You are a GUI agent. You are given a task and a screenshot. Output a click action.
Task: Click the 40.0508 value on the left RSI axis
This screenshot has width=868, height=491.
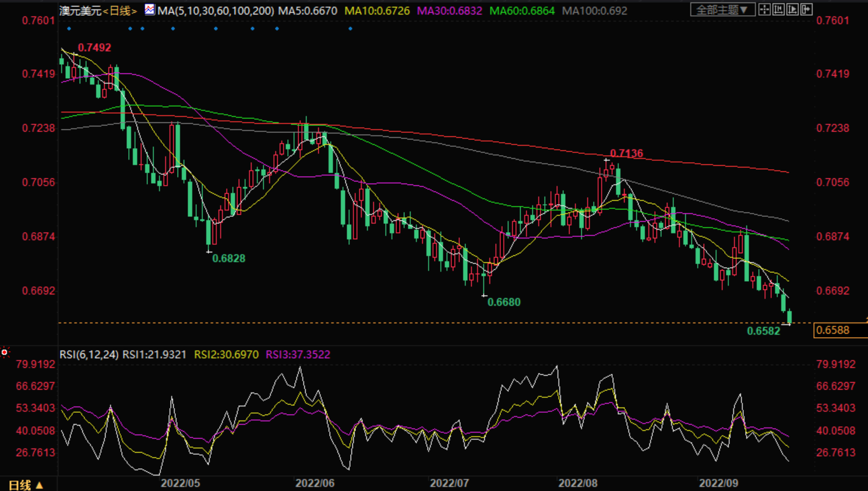coord(36,431)
